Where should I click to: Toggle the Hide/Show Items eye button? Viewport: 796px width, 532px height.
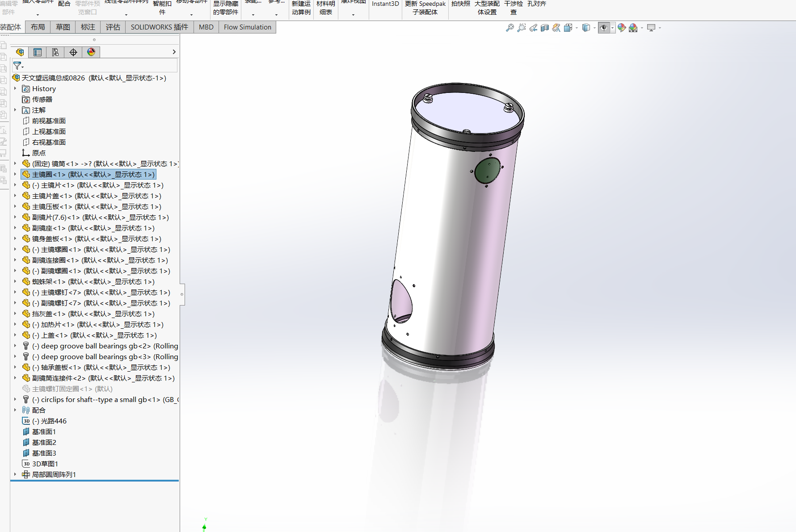click(604, 28)
